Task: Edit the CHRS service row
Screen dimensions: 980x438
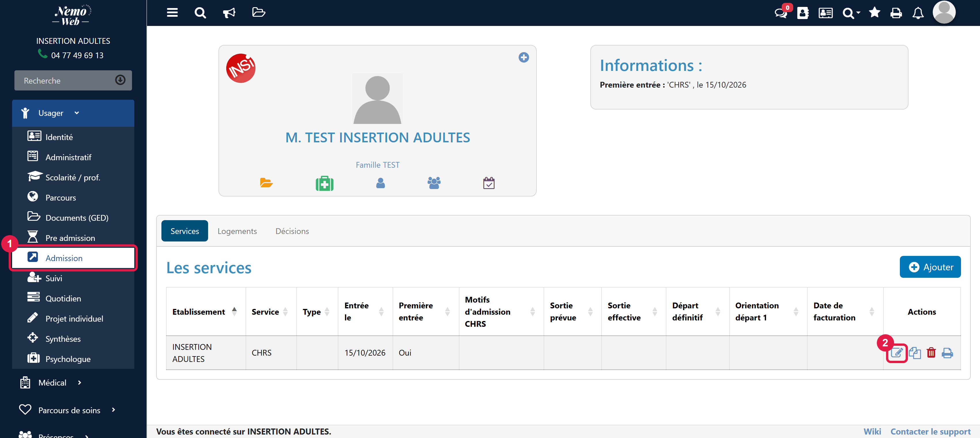Action: click(x=897, y=353)
